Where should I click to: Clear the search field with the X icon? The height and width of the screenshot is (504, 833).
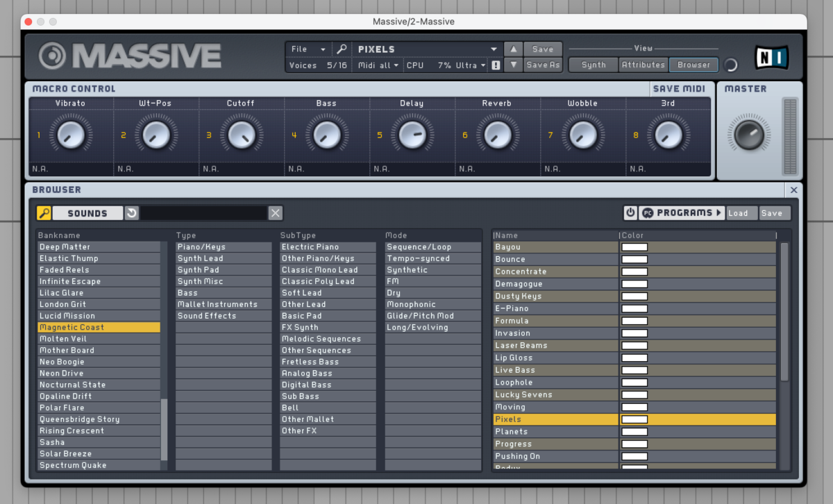pyautogui.click(x=275, y=213)
